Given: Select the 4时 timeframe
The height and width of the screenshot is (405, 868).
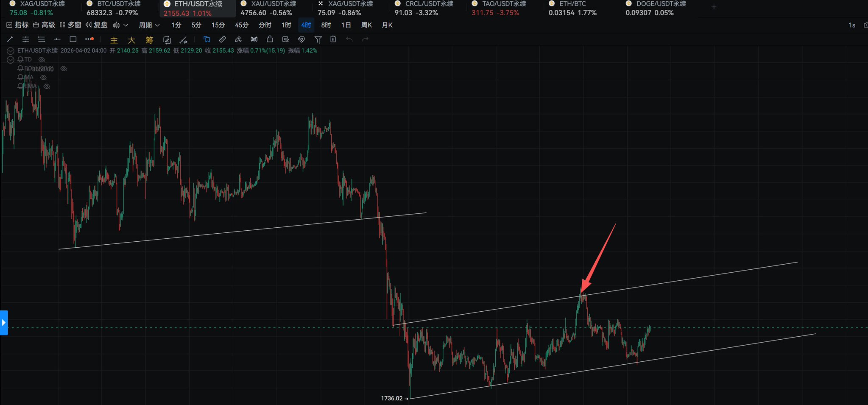Looking at the screenshot, I should point(306,25).
